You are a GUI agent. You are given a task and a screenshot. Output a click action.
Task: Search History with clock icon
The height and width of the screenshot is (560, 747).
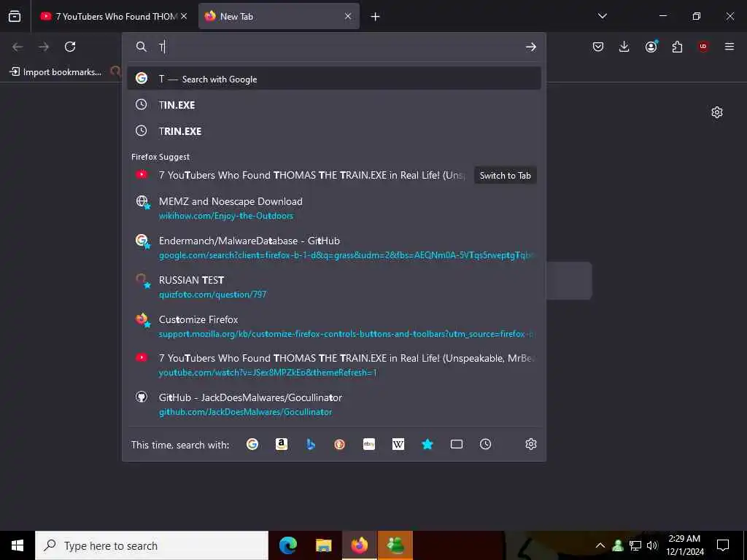click(x=485, y=444)
